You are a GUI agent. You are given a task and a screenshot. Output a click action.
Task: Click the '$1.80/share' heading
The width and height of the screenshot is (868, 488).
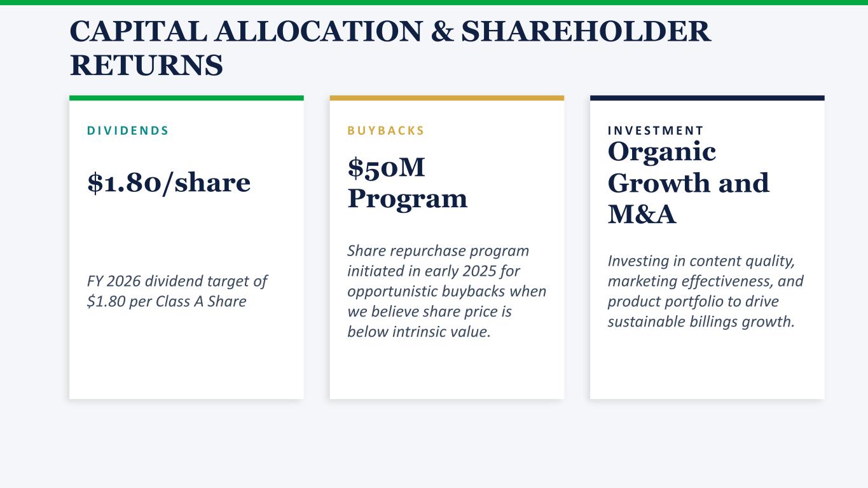tap(169, 183)
